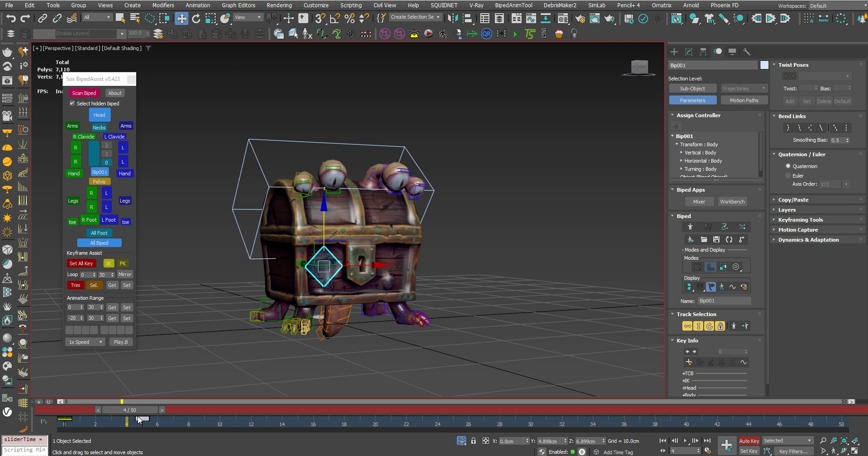Viewport: 868px width, 456px height.
Task: Select the Quaternion radio button
Action: pyautogui.click(x=788, y=166)
